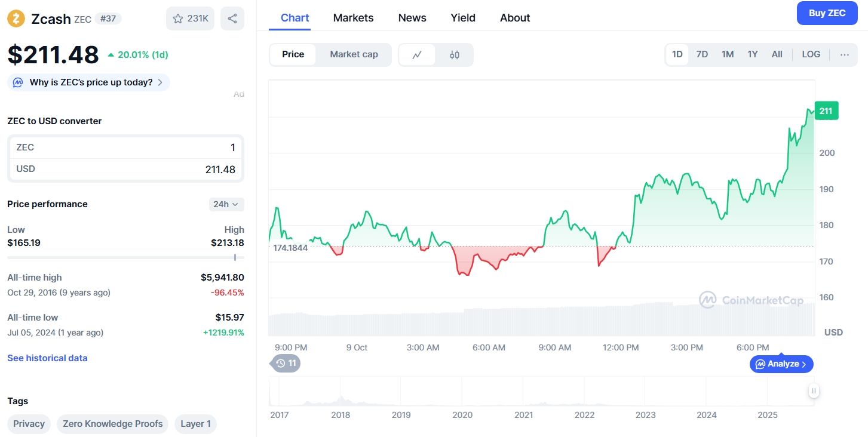Open the chart more options ellipsis

point(844,54)
